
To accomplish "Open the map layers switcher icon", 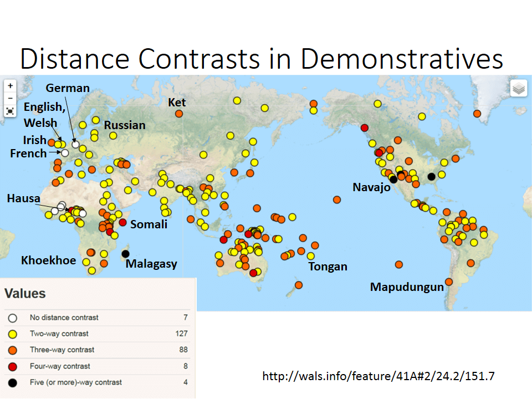I will tap(519, 89).
